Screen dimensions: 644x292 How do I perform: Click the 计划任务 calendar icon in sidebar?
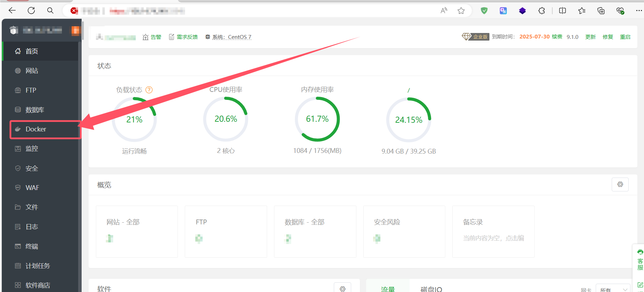(x=18, y=266)
